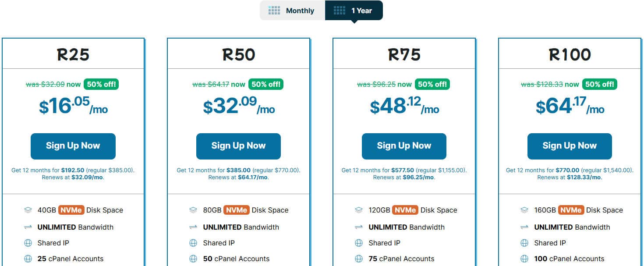Click the bandwidth arrows icon in R25 plan
644x266 pixels.
click(x=28, y=227)
